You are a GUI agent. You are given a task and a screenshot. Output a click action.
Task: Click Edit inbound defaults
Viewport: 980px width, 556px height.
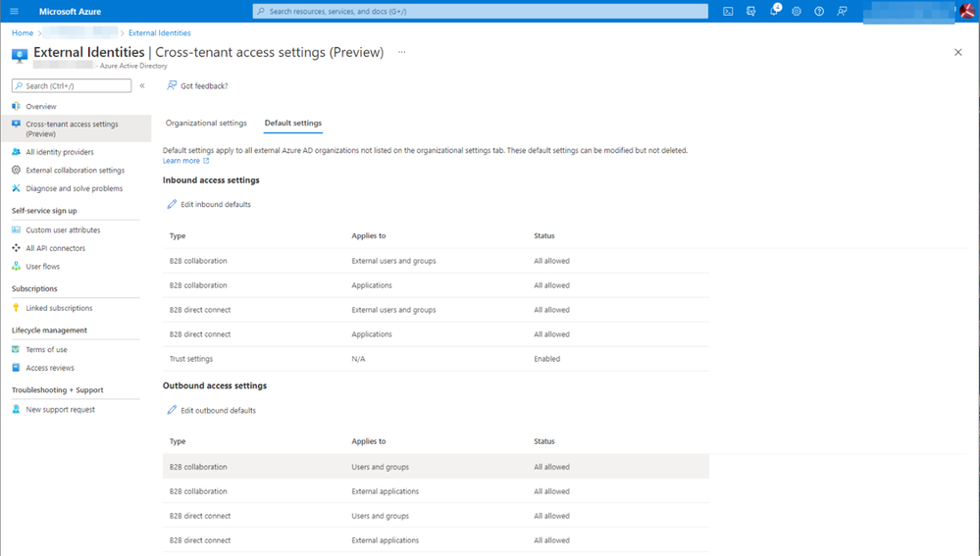click(209, 204)
